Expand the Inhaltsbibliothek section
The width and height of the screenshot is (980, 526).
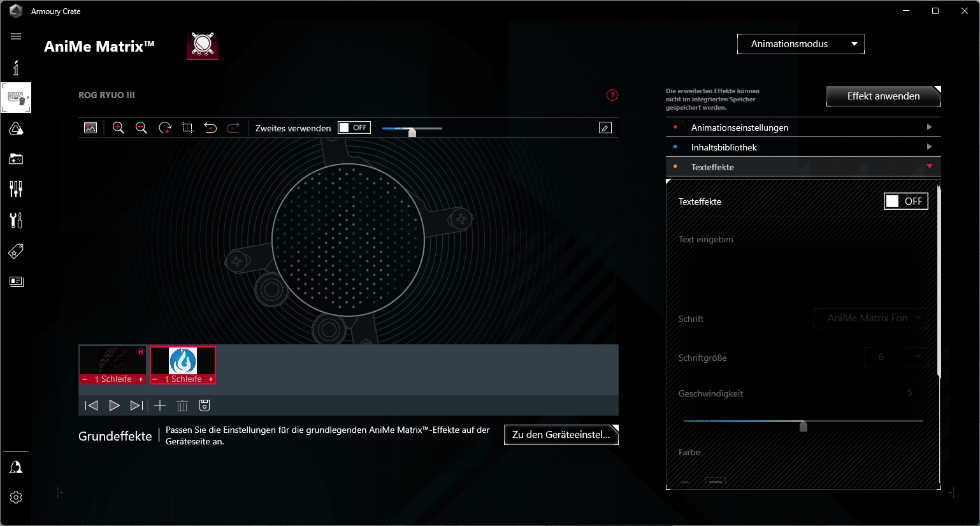click(x=803, y=147)
